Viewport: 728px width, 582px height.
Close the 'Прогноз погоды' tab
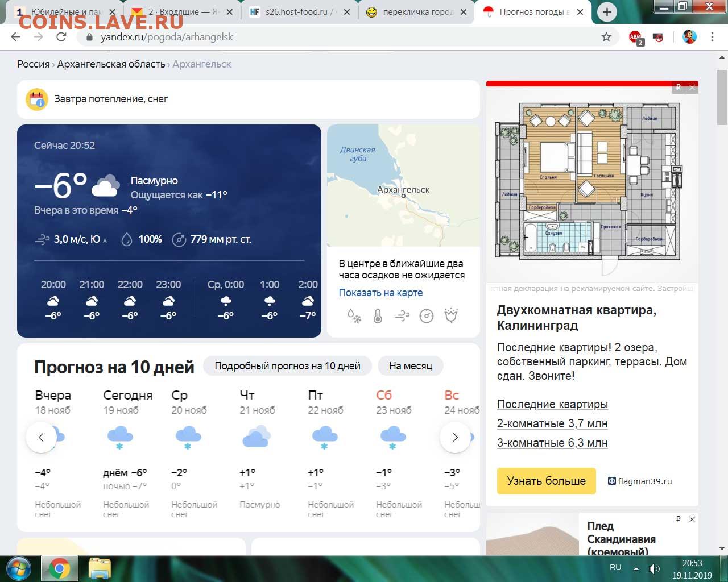tap(580, 12)
